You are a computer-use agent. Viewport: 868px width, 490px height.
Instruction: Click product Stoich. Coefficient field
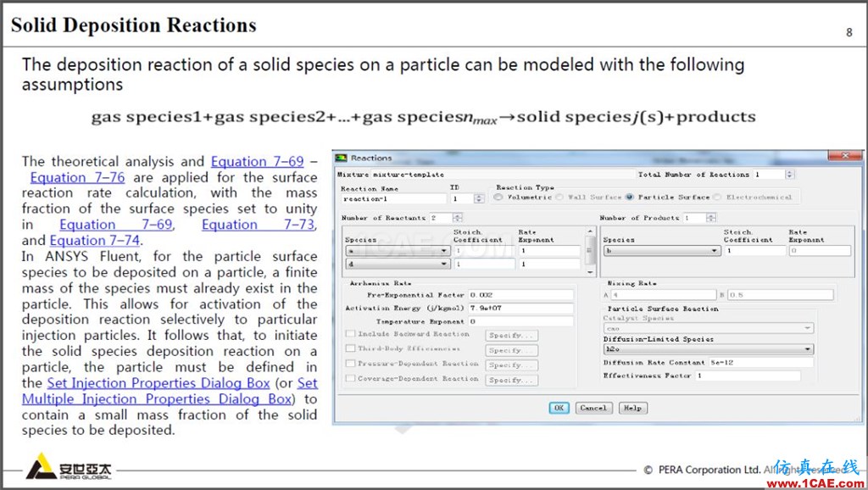[755, 251]
